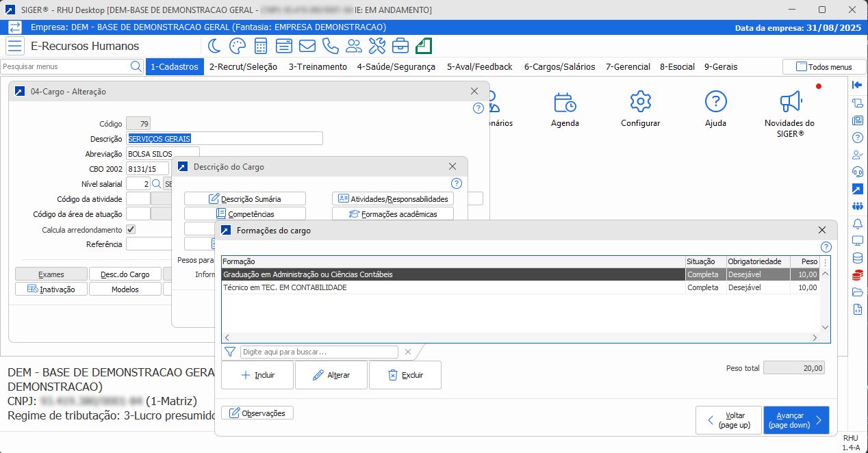This screenshot has height=453, width=868.
Task: Open the wrench and screwdriver tools icon
Action: pos(377,46)
